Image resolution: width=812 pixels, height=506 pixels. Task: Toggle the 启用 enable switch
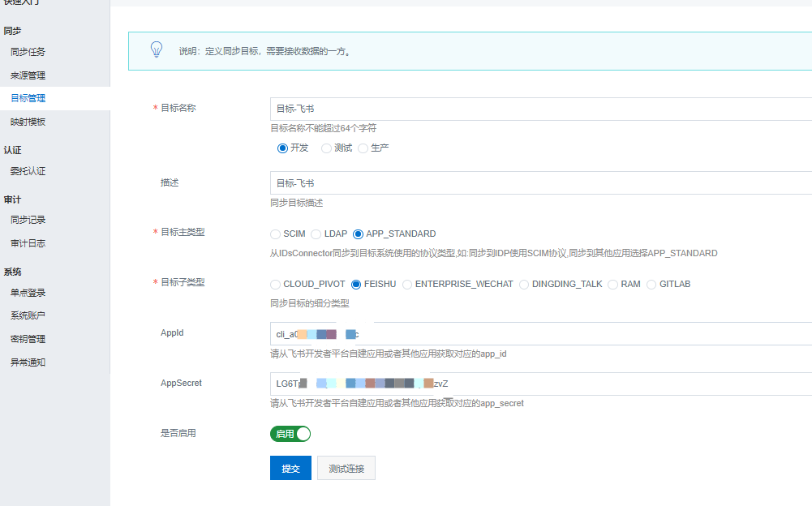tap(290, 434)
